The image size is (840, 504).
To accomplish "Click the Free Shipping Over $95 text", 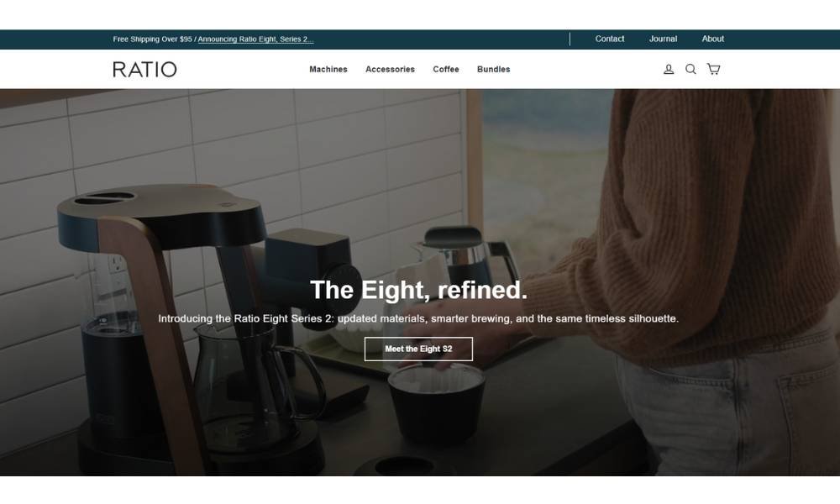I will point(152,39).
